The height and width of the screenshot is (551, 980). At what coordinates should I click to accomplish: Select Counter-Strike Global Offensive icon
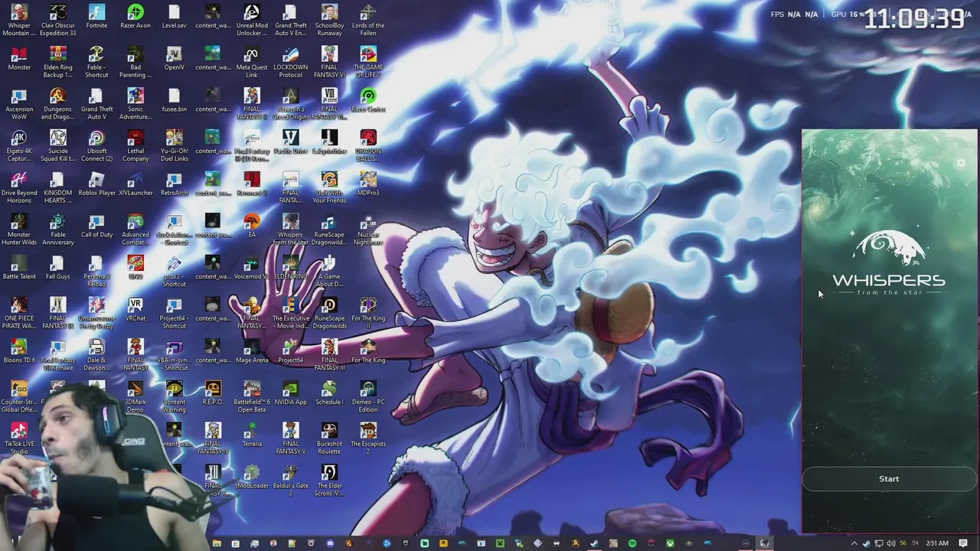19,396
